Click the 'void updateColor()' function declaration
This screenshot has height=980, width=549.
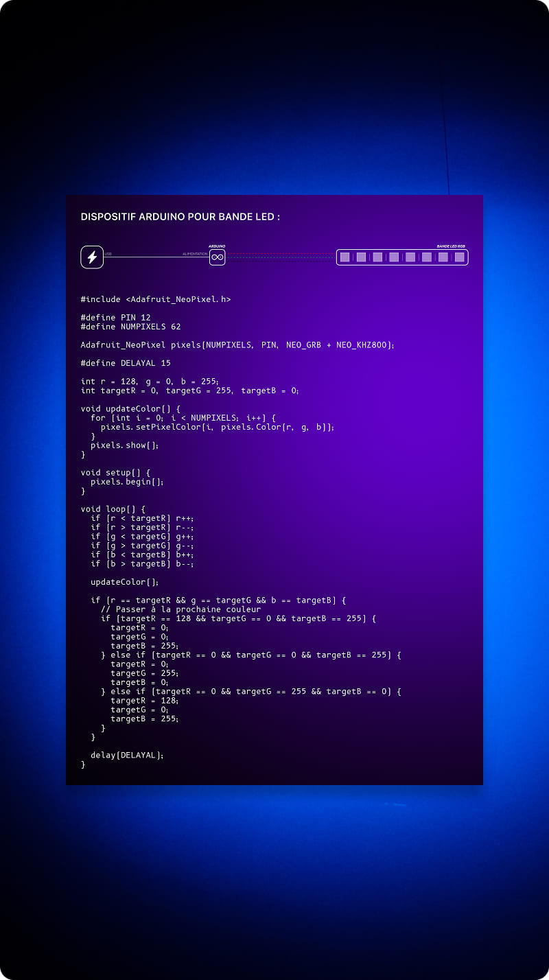coord(130,408)
